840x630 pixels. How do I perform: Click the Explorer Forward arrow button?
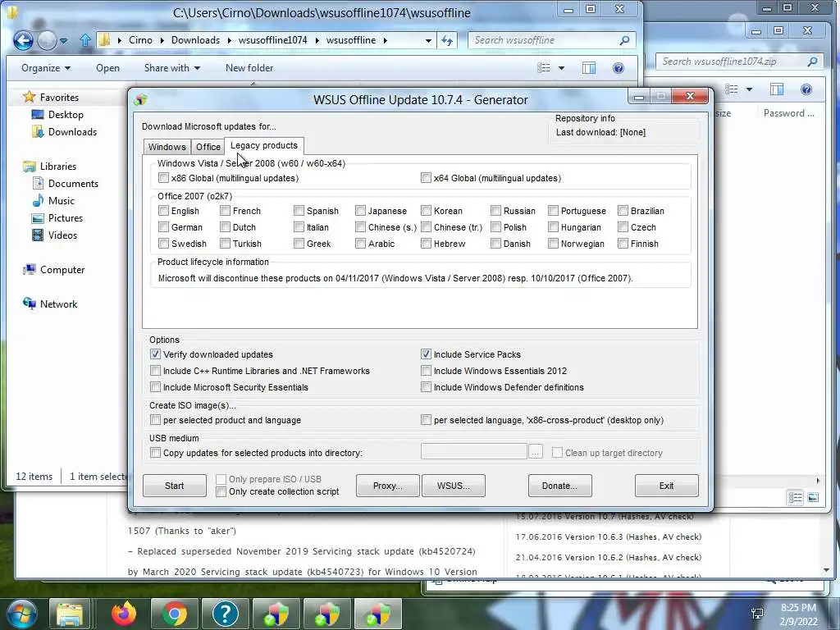point(47,40)
